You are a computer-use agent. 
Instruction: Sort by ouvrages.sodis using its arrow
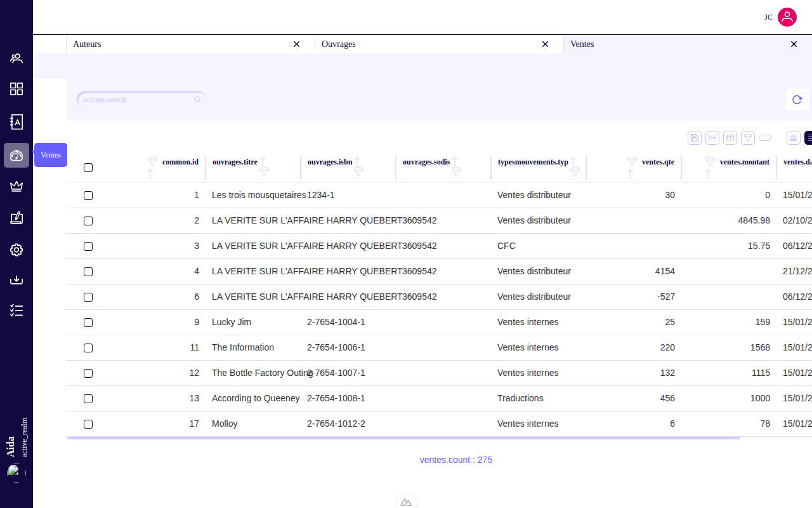(x=455, y=161)
